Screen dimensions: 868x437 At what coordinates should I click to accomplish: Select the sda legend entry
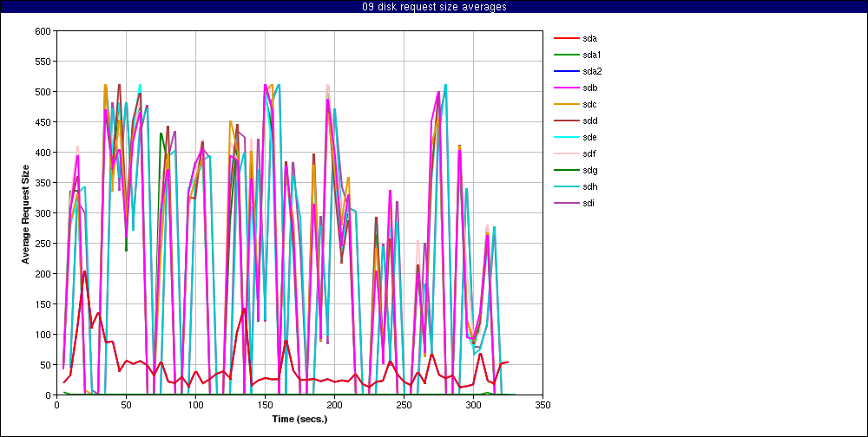point(575,38)
